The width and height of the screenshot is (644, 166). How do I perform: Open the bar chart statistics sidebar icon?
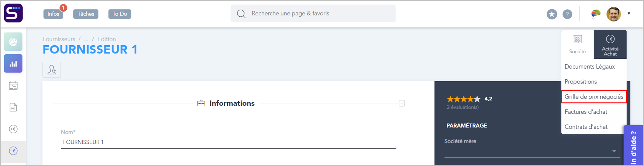(x=13, y=64)
